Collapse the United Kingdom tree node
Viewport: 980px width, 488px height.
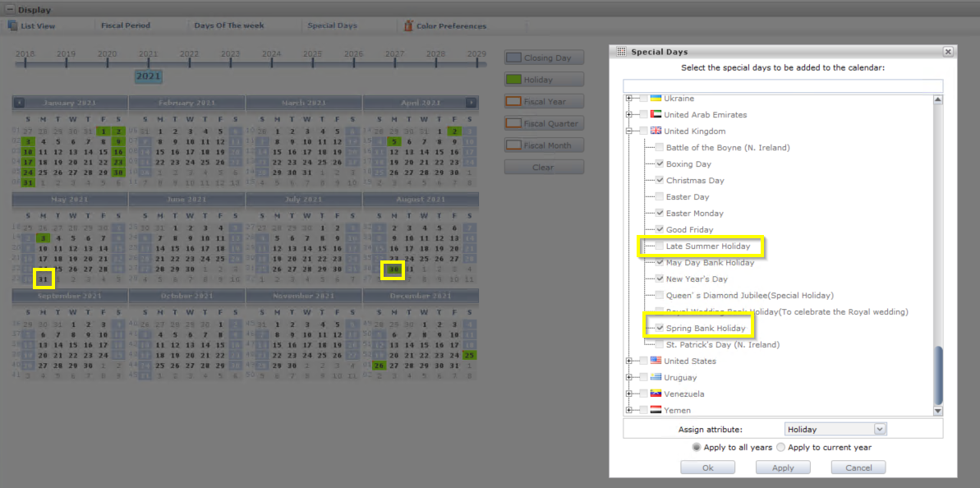click(629, 131)
